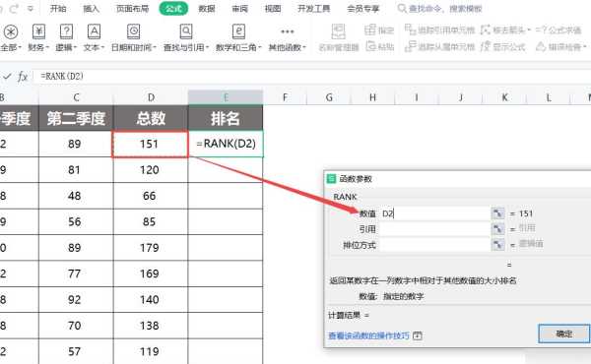Switch to the 会员专享 tab
This screenshot has height=364, width=591.
point(362,8)
